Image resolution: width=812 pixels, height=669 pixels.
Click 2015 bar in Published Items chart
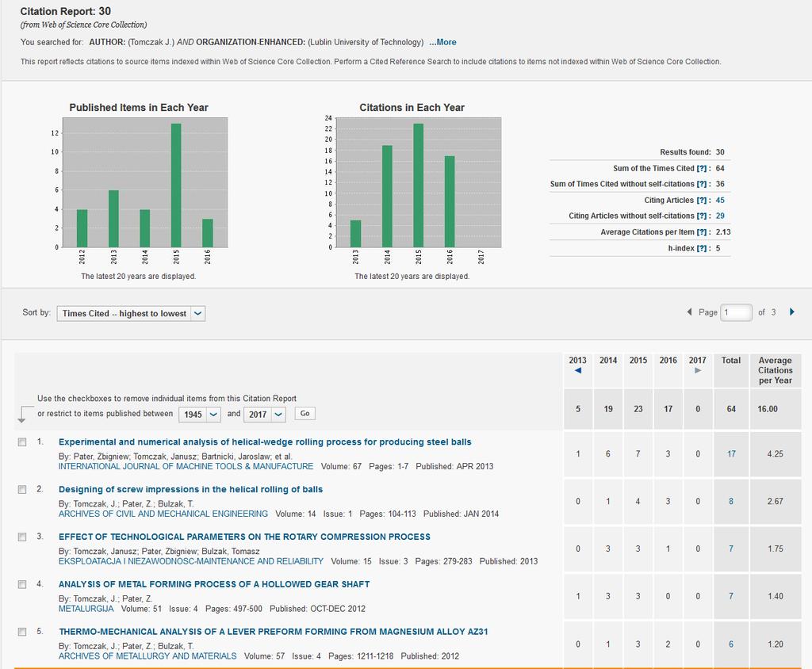pos(176,185)
